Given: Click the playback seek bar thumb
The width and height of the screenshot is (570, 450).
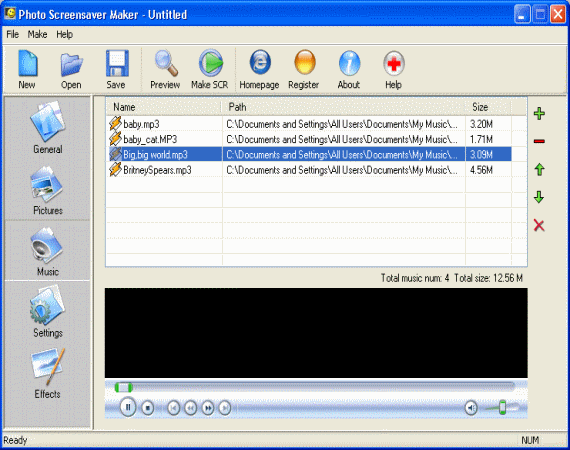Looking at the screenshot, I should [x=124, y=387].
